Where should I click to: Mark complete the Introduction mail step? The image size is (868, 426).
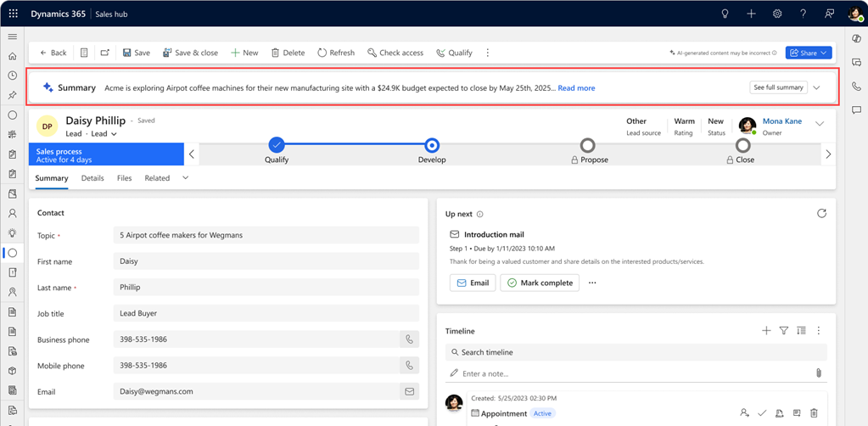[540, 283]
